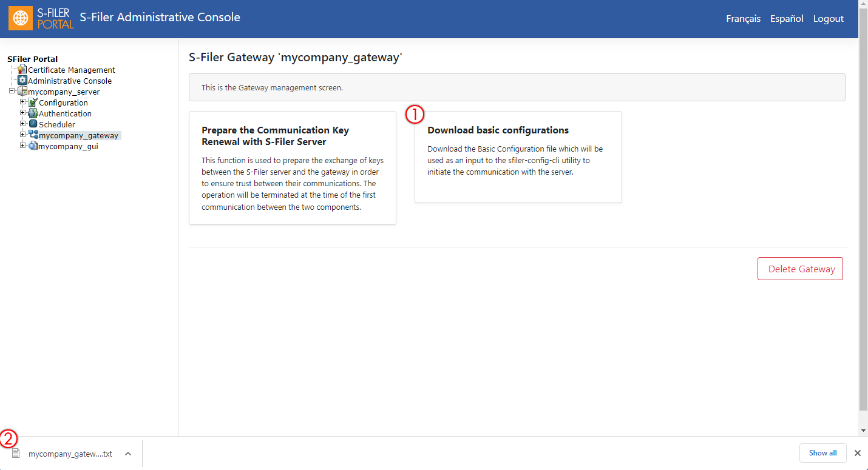This screenshot has height=470, width=868.
Task: Click the S-Filer Portal globe logo
Action: pos(21,18)
